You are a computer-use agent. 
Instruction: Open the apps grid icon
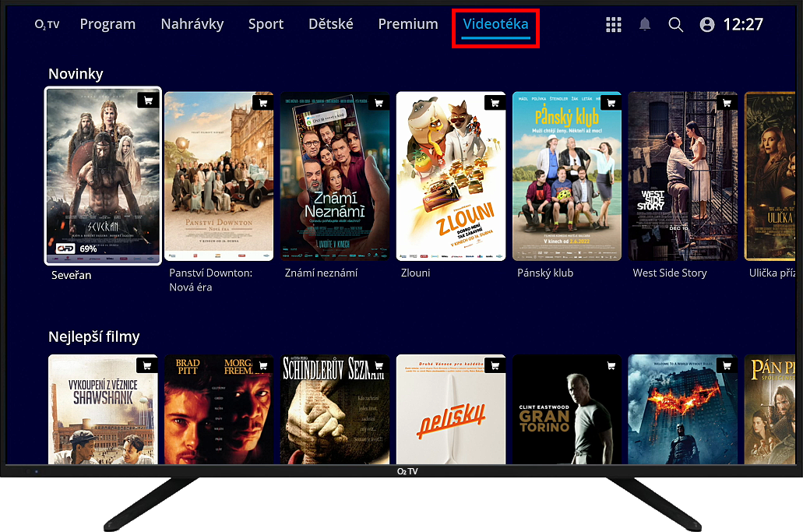(614, 25)
